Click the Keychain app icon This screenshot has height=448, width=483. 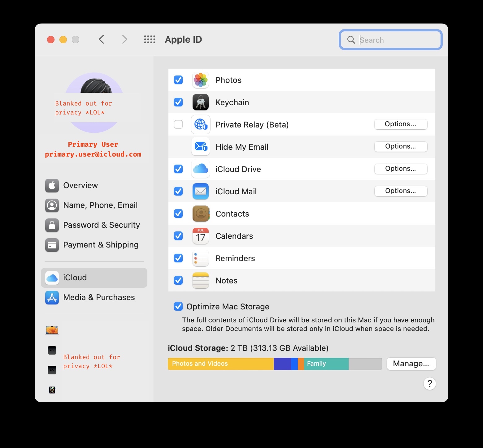(201, 102)
